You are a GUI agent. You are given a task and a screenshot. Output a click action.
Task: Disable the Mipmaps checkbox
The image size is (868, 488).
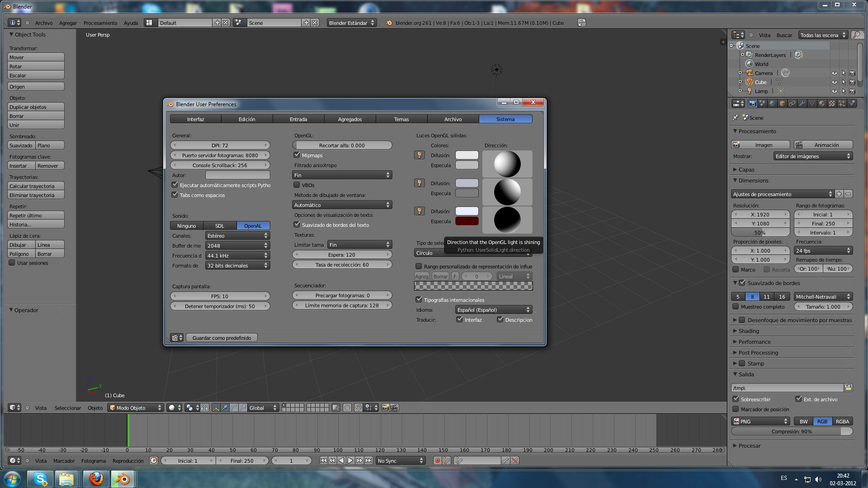coord(297,155)
